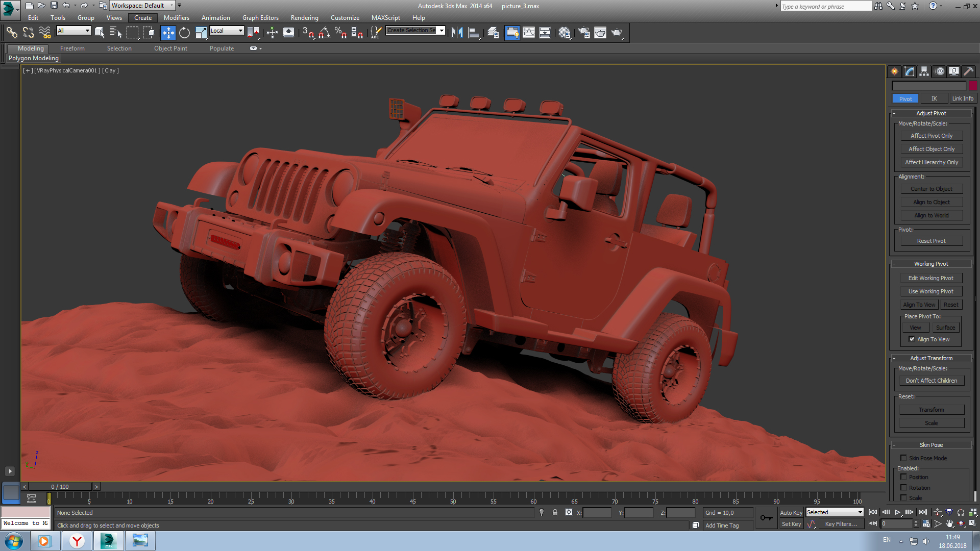Open the Local reference coordinate system dropdown
The image size is (980, 551).
pos(227,31)
